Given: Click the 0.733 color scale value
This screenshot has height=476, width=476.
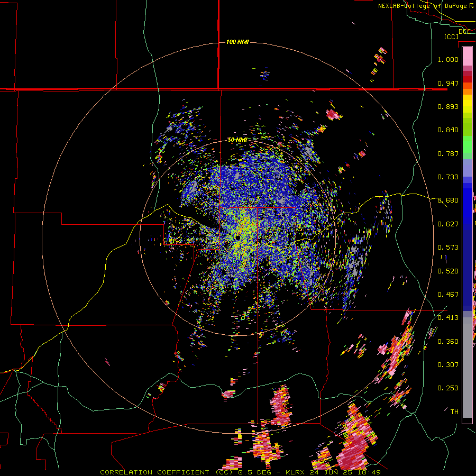Looking at the screenshot, I should [448, 177].
